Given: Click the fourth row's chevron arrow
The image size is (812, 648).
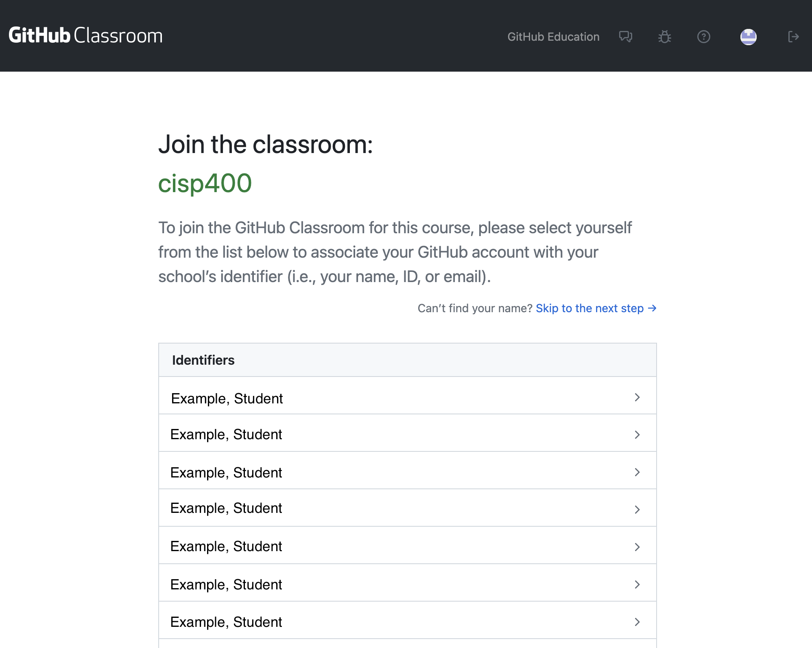Looking at the screenshot, I should coord(637,510).
